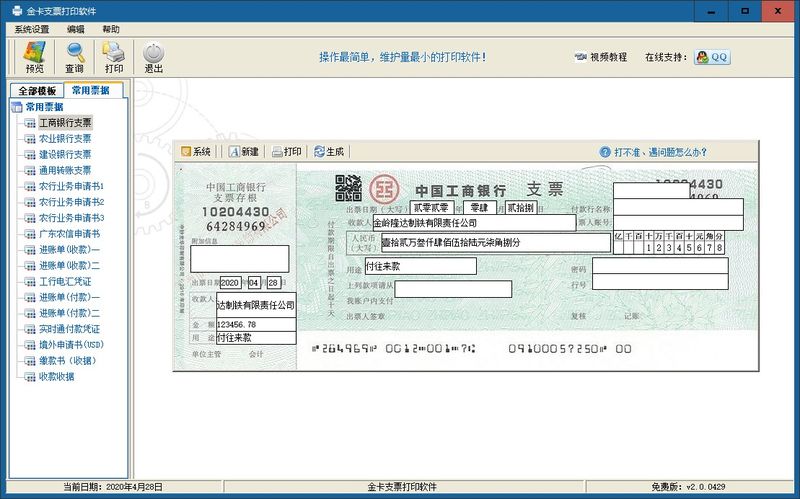Viewport: 800px width, 499px height.
Task: Click the cheque date year field 贰零贰零
Action: pyautogui.click(x=432, y=208)
